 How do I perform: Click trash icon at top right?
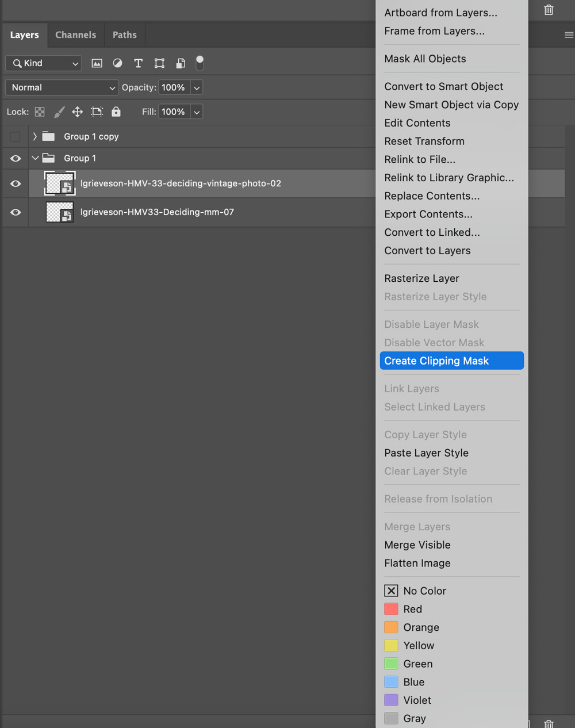[x=549, y=10]
